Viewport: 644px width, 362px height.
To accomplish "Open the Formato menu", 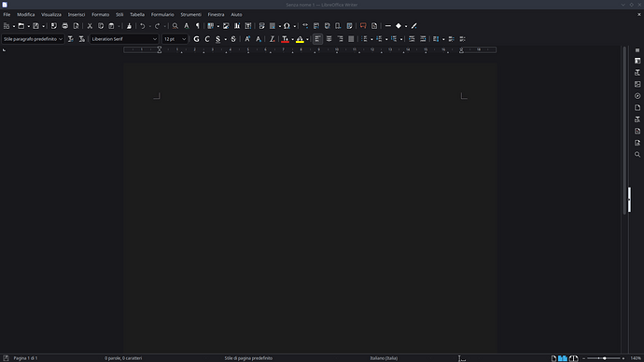I will click(100, 14).
